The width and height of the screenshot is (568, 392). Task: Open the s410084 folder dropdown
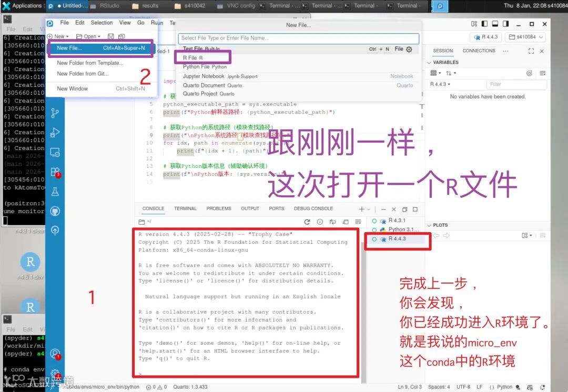pos(525,37)
